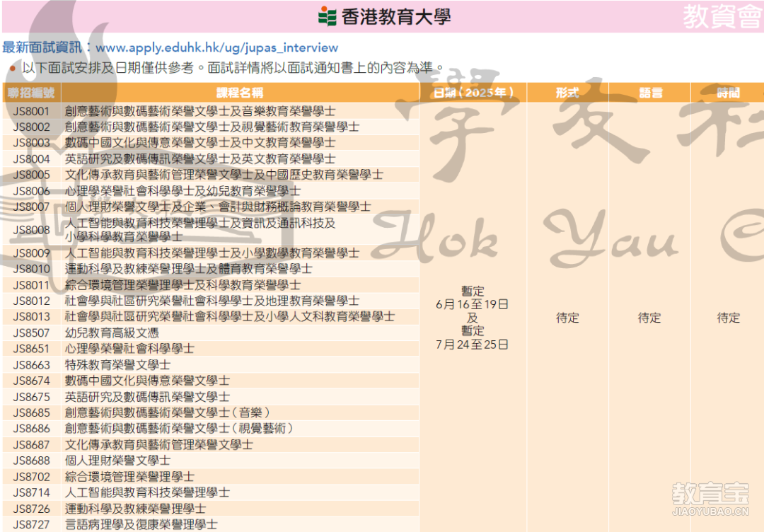This screenshot has height=532, width=764.
Task: Select course 運動科學及教練榮譽理學士
Action: point(135,509)
